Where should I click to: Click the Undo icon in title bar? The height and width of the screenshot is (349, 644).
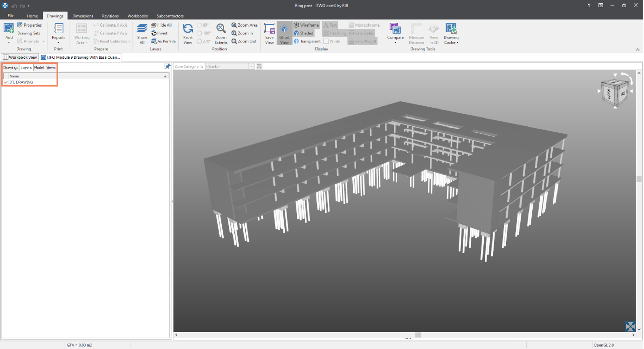point(14,6)
